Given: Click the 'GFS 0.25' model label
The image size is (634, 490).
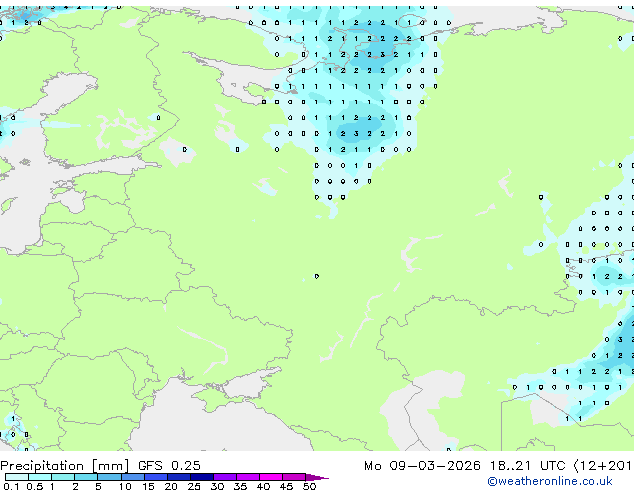Looking at the screenshot, I should click(169, 466).
